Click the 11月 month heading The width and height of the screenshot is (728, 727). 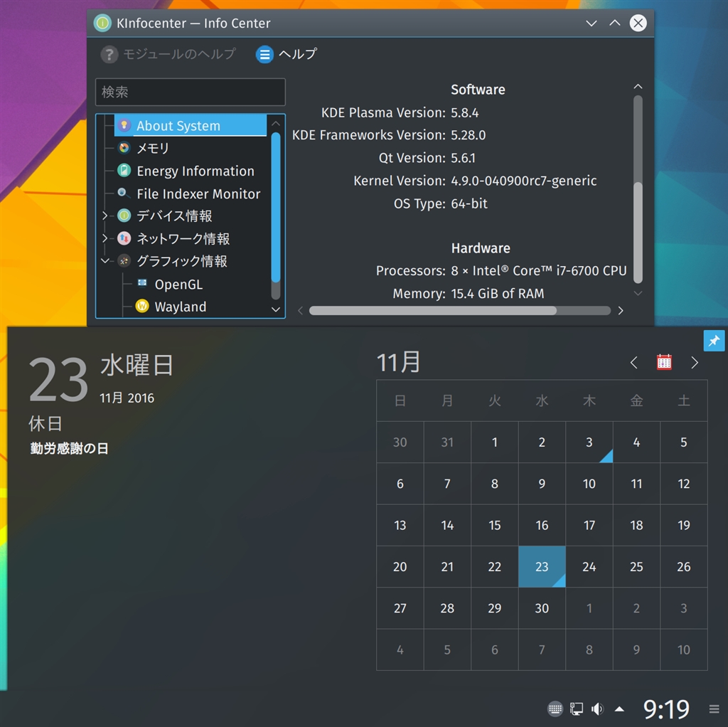tap(399, 362)
